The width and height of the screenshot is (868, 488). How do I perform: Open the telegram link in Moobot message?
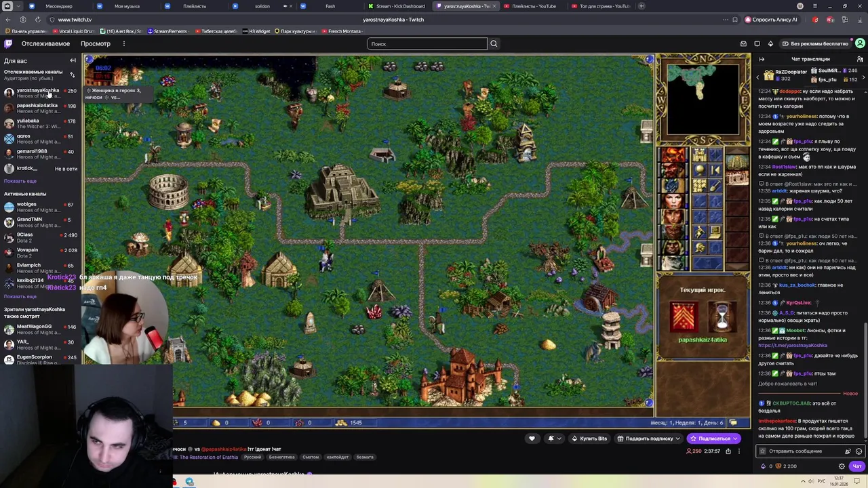tap(793, 345)
